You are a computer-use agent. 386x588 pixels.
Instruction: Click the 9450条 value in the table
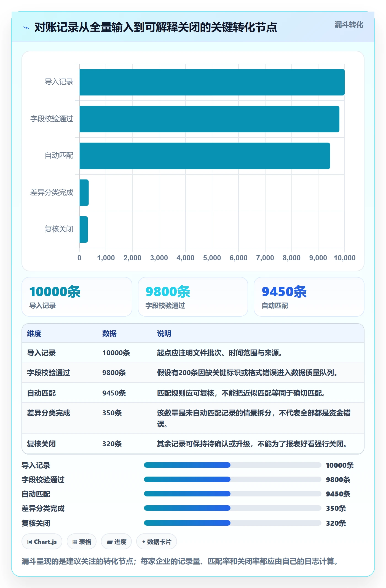tap(114, 393)
